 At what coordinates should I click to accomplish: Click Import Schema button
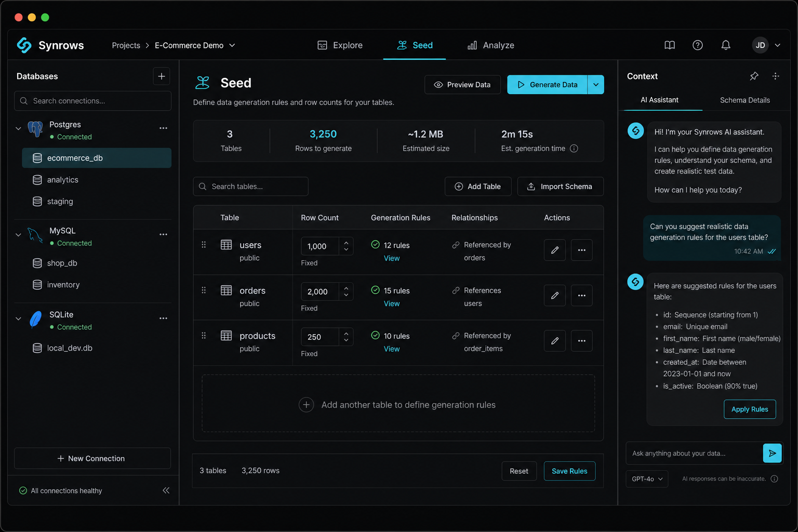pyautogui.click(x=561, y=187)
